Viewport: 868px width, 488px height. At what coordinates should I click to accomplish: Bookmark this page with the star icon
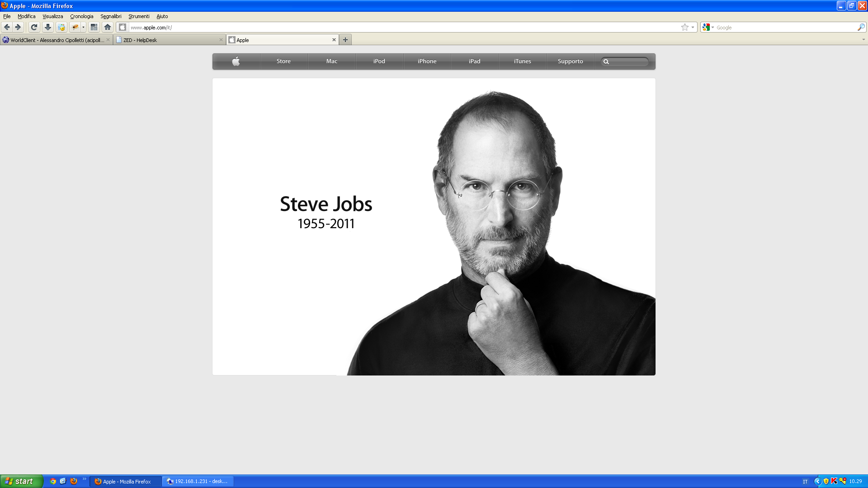684,27
